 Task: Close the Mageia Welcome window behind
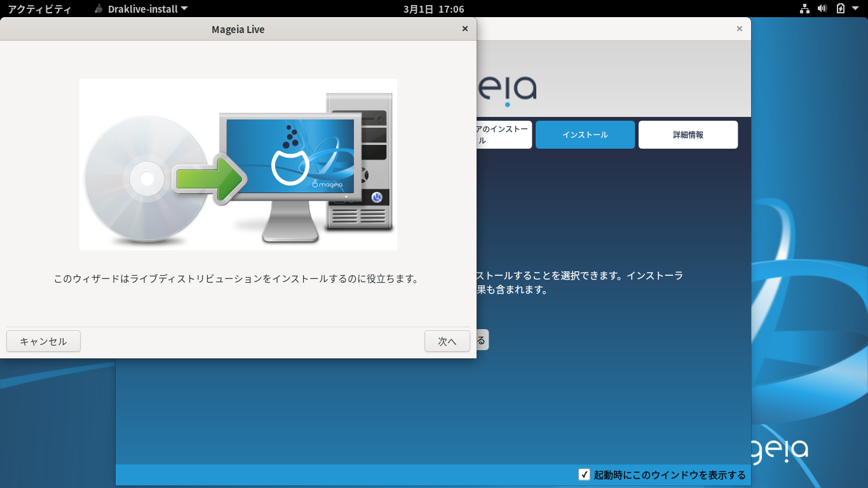739,29
